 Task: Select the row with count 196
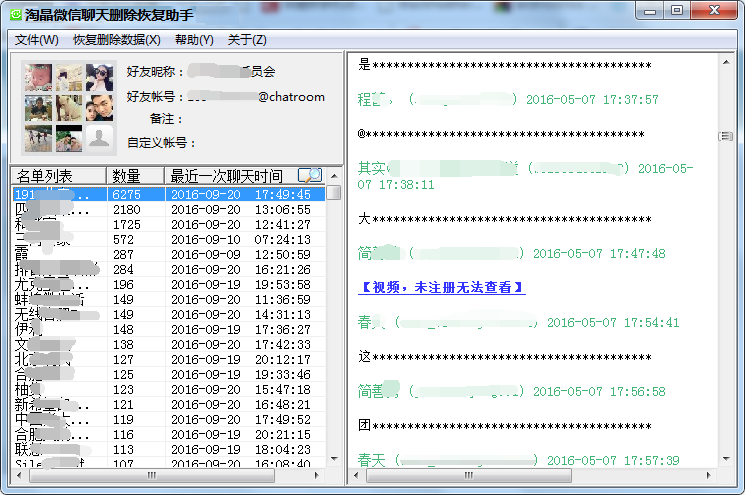coord(169,285)
